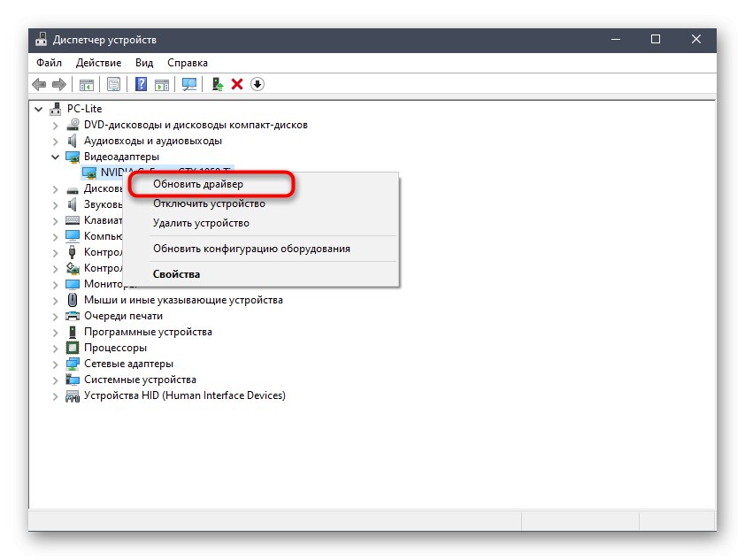Click the back navigation arrow icon
The image size is (745, 560).
coord(38,83)
